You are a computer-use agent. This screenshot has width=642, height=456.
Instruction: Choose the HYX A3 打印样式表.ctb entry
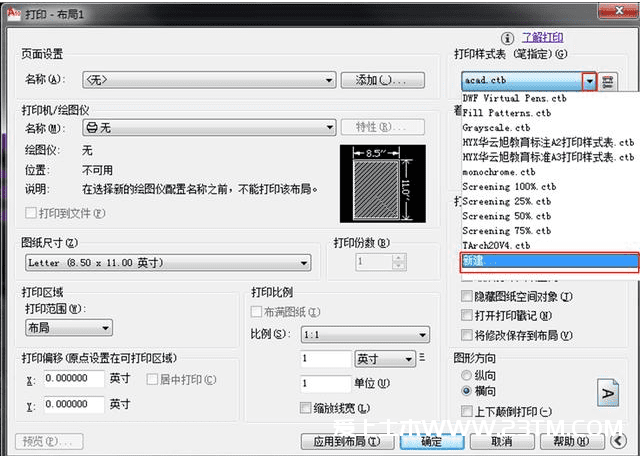550,157
